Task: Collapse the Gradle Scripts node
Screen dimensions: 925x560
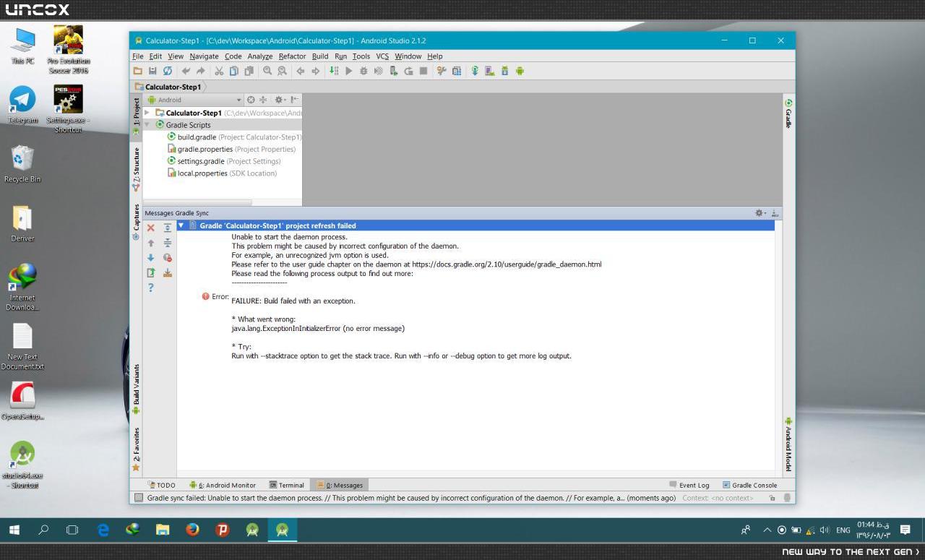Action: tap(147, 125)
